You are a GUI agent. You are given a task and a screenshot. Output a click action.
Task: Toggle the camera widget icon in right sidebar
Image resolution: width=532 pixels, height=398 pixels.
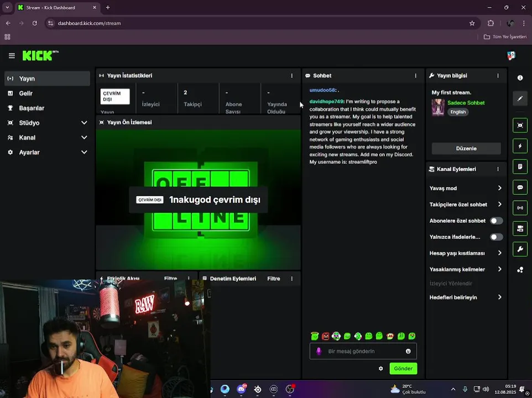click(520, 228)
